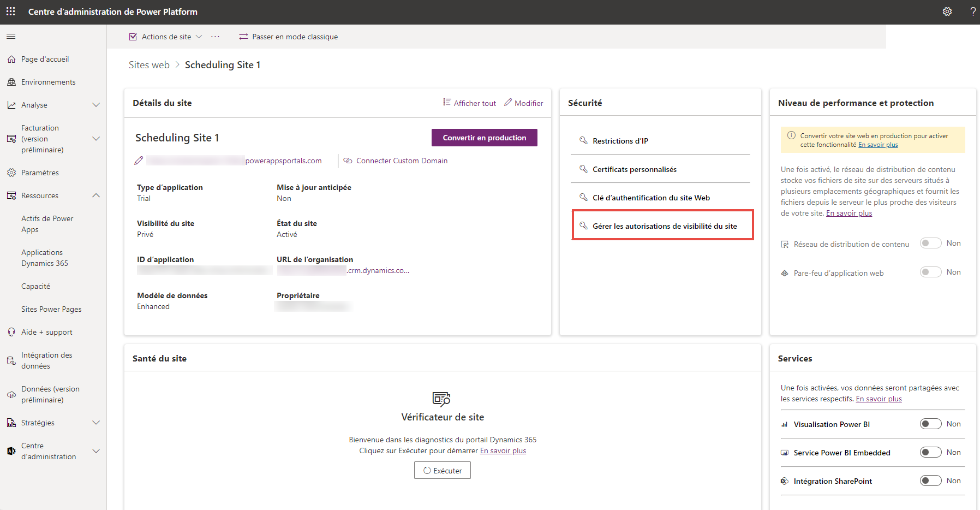Click Passer en mode classique
Viewport: 980px width, 510px height.
click(289, 37)
